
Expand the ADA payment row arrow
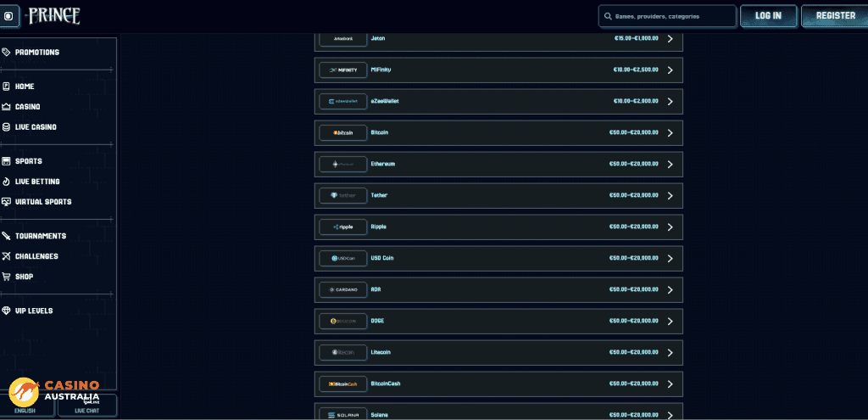point(670,290)
